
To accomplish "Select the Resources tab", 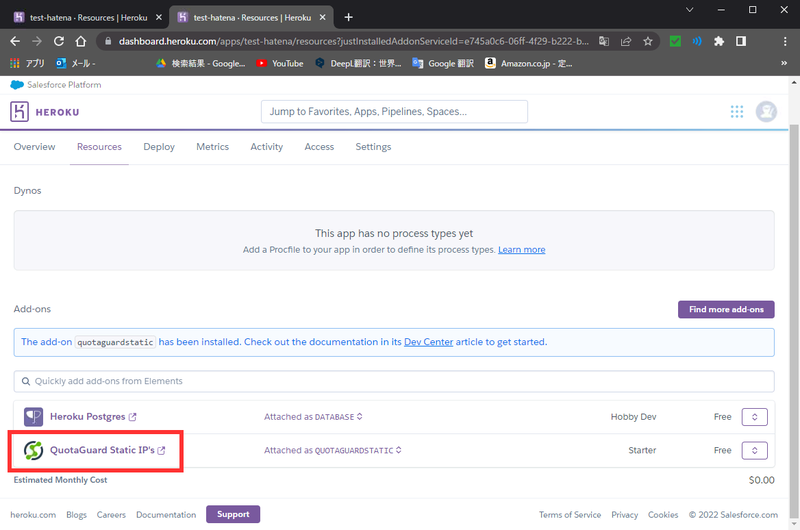I will 99,147.
